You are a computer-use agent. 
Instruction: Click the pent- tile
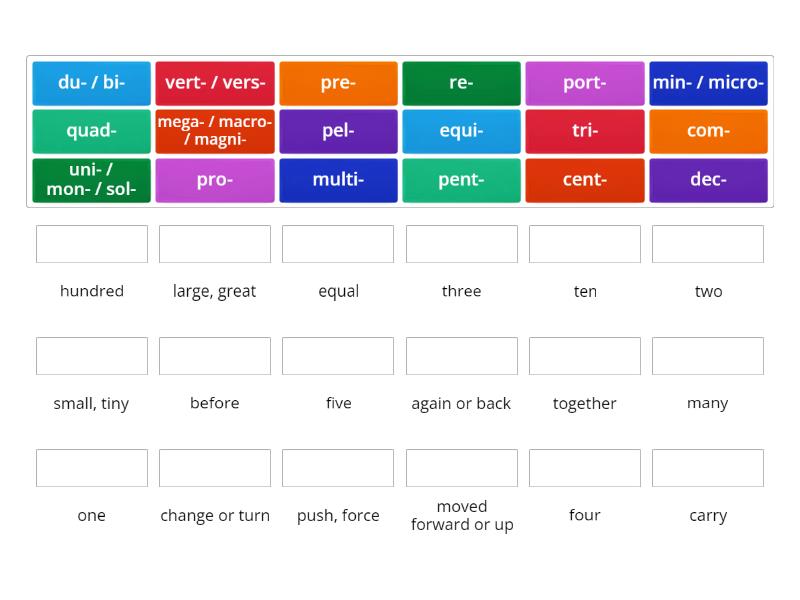461,180
